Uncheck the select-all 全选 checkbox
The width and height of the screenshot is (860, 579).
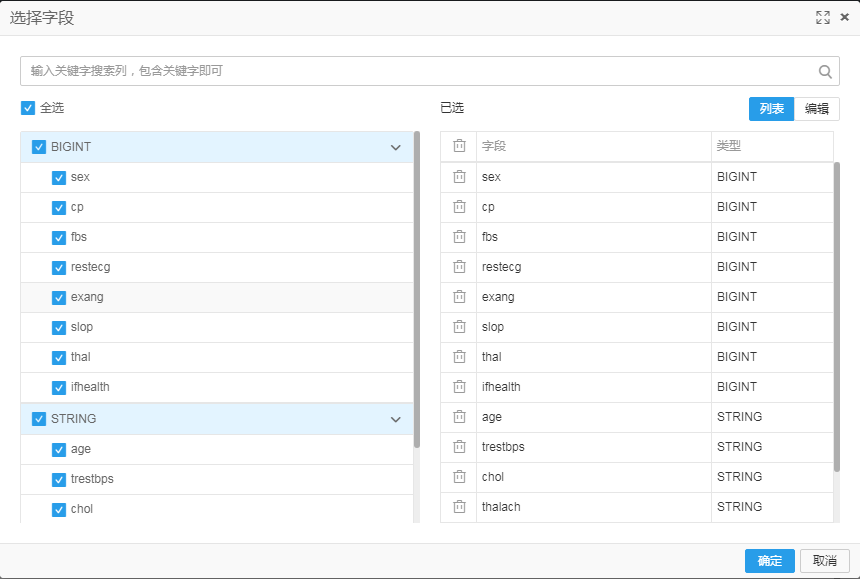pyautogui.click(x=28, y=108)
